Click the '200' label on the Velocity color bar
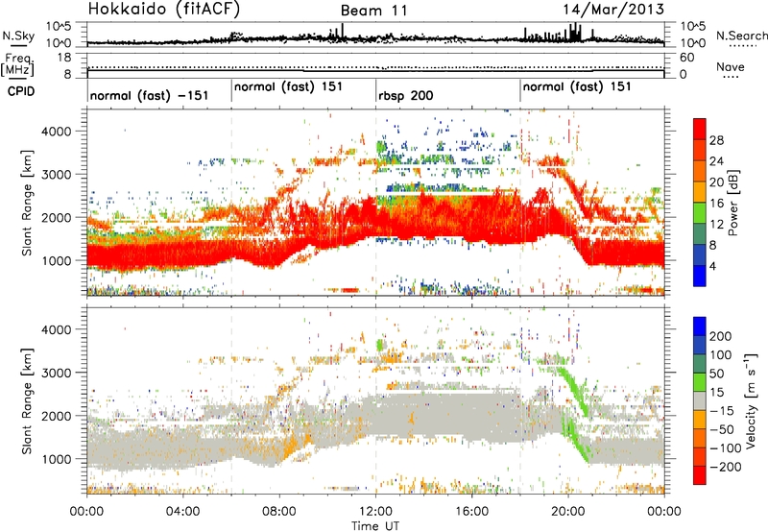The image size is (768, 532). click(721, 336)
